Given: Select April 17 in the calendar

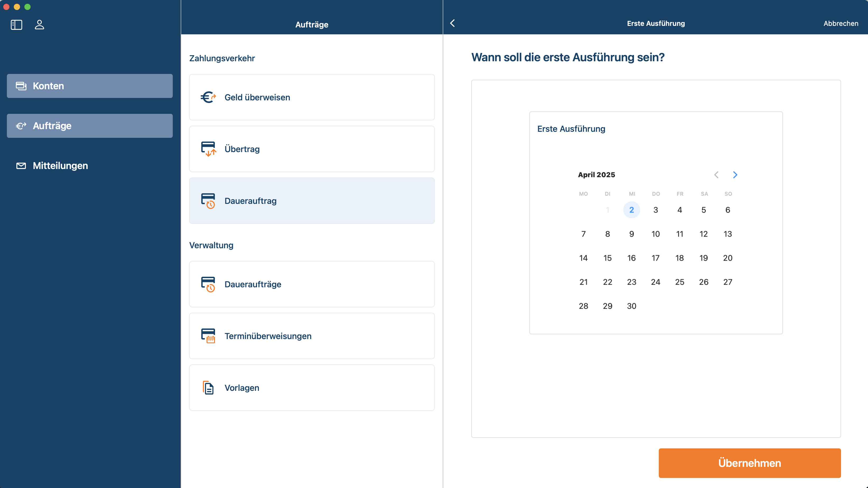Looking at the screenshot, I should coord(656,258).
